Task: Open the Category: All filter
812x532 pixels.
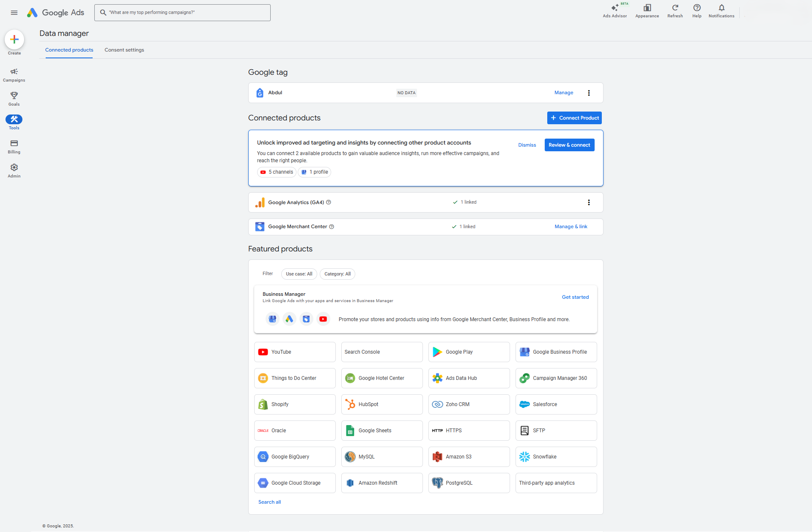Action: click(337, 274)
